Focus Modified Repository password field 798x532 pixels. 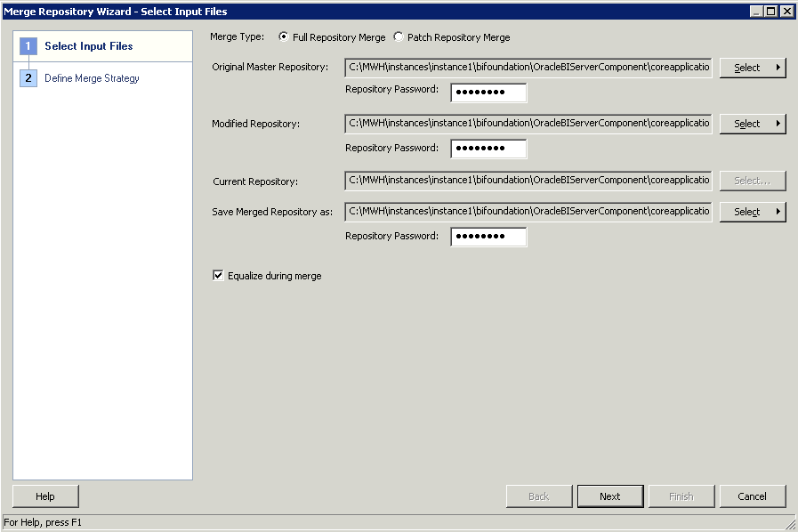coord(488,149)
